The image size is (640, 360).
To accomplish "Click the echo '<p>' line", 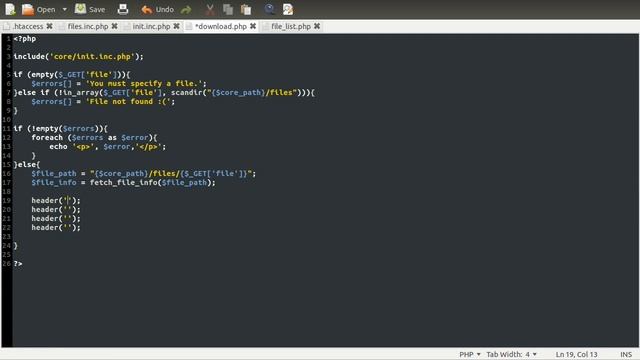I will [108, 147].
